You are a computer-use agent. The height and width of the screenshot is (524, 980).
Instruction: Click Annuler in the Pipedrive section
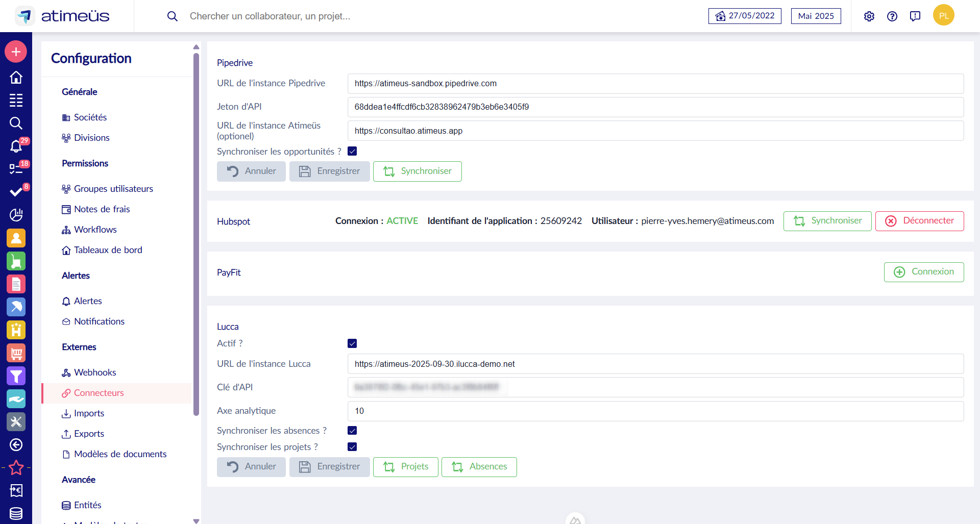(x=251, y=171)
